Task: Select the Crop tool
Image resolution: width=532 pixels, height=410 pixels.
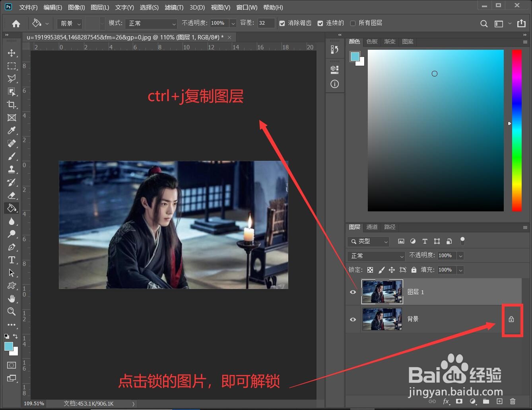Action: [12, 105]
